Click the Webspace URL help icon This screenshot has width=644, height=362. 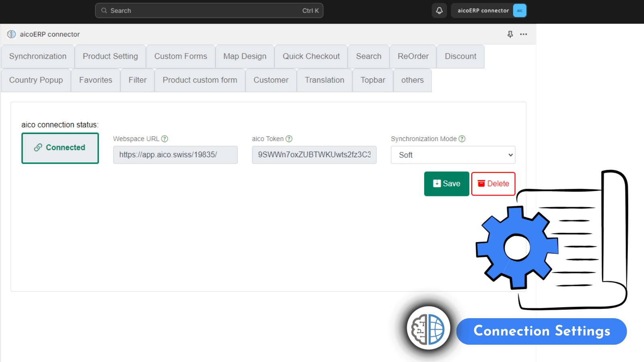pyautogui.click(x=165, y=139)
